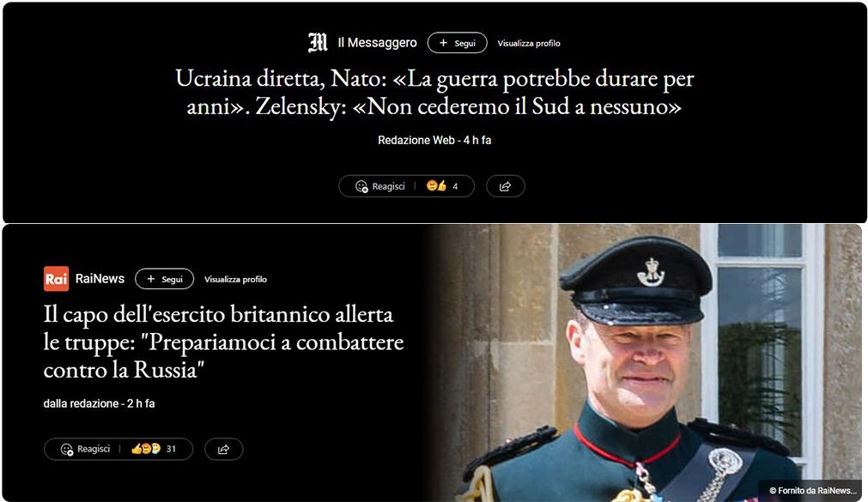Viewport: 868px width, 502px height.
Task: Follow RaiNews with Segui button
Action: point(164,279)
